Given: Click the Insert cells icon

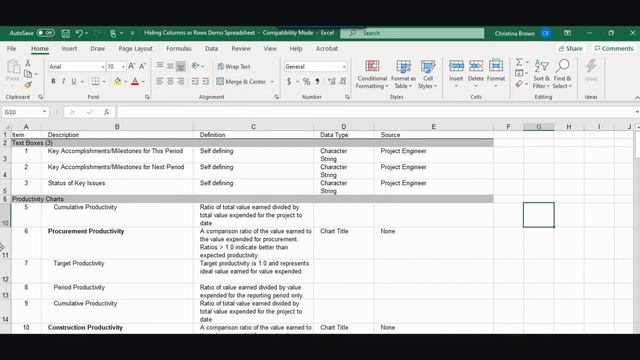Looking at the screenshot, I should pyautogui.click(x=456, y=66).
